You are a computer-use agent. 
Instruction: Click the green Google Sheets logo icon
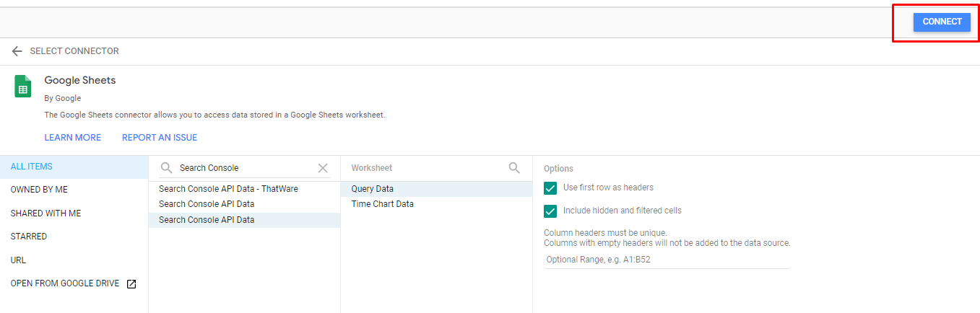pyautogui.click(x=23, y=87)
